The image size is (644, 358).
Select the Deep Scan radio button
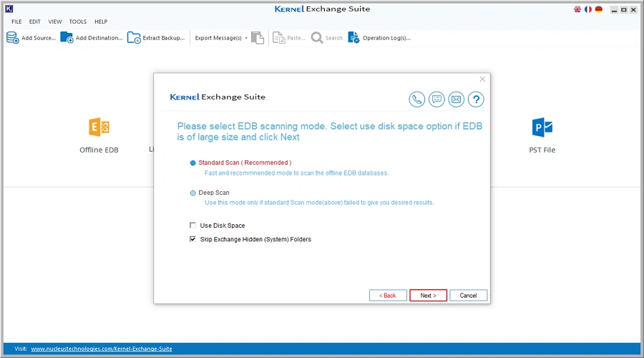point(193,193)
